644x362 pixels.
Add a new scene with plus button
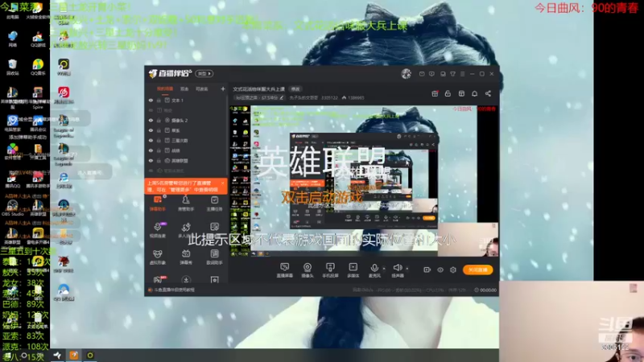pyautogui.click(x=223, y=88)
